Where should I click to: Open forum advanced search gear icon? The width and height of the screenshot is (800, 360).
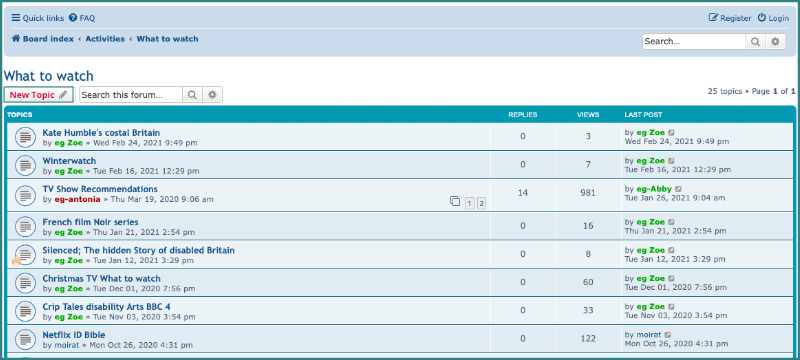(212, 95)
